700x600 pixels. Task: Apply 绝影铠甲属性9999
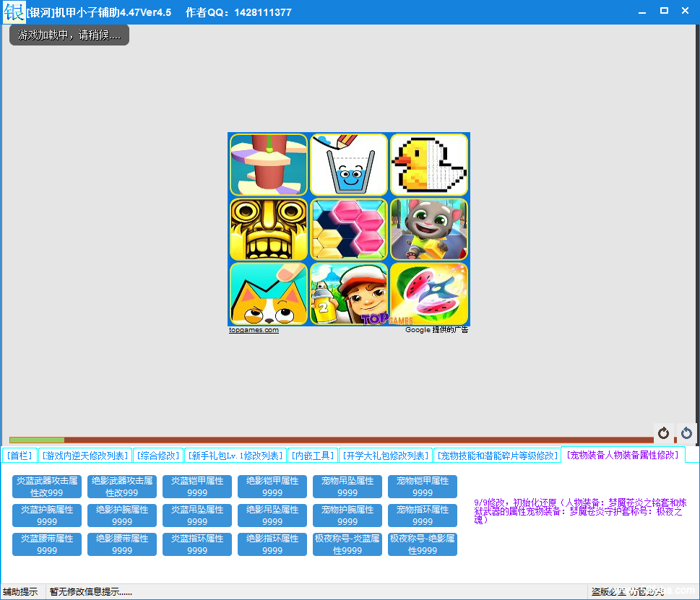coord(272,487)
